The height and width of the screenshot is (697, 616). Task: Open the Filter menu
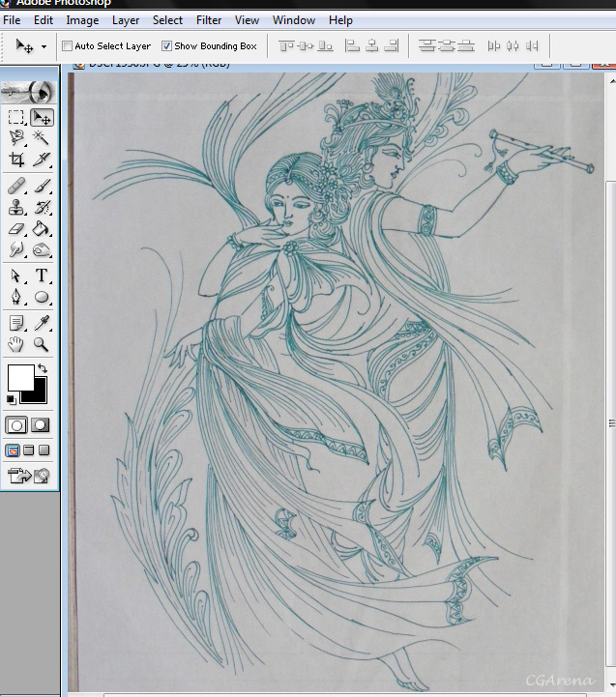pyautogui.click(x=209, y=20)
